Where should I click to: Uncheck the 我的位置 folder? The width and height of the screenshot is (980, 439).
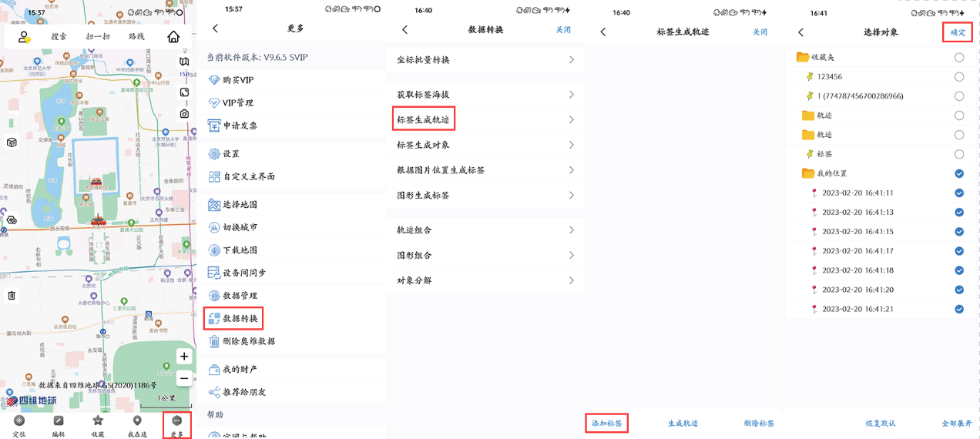point(959,173)
